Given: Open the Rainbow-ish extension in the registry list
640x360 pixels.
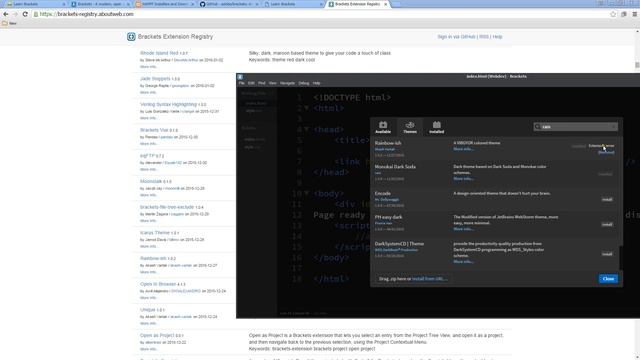Looking at the screenshot, I should click(x=153, y=258).
